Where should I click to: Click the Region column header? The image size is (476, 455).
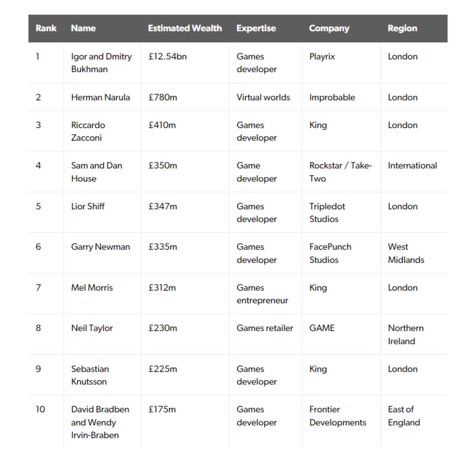pyautogui.click(x=402, y=28)
